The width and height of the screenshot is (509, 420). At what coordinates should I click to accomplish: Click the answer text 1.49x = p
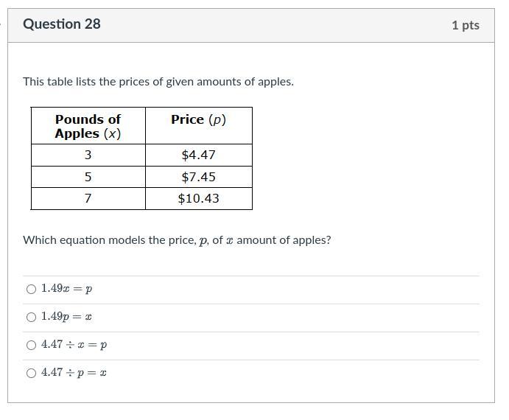67,290
